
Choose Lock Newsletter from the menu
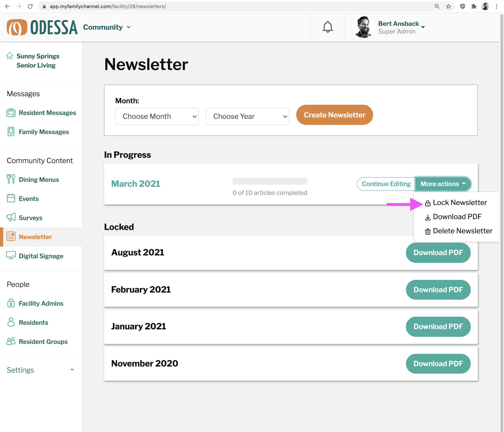(456, 203)
